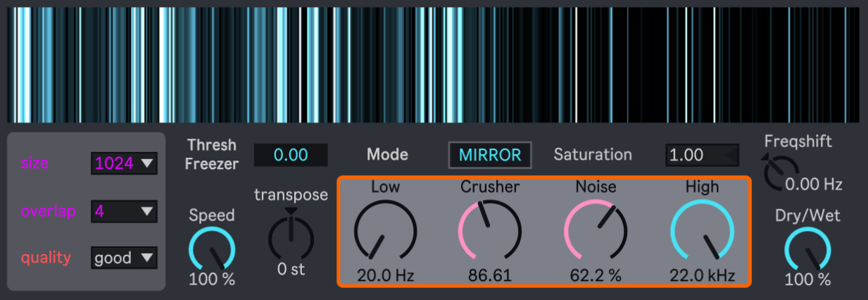Screen dimensions: 868x300
Task: Click the Crusher value 86.61
Action: [490, 275]
